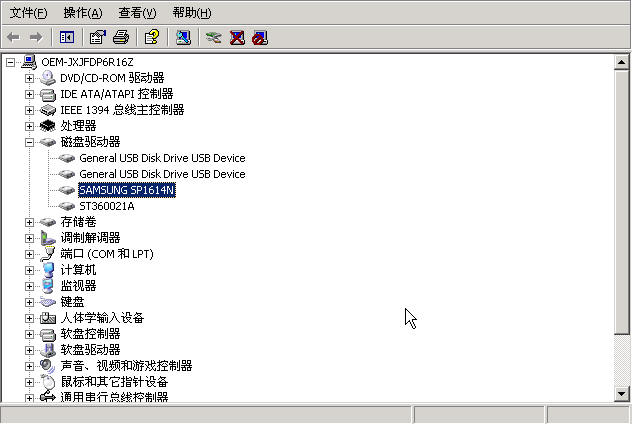Select the ST360021A disk entry
Screen dimensions: 632x424
point(107,206)
